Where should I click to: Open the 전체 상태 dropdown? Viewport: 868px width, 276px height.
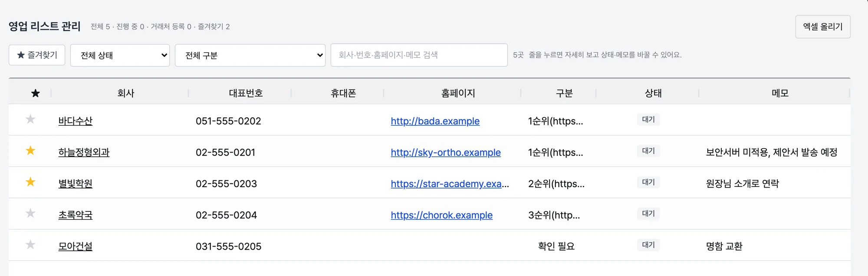point(120,55)
